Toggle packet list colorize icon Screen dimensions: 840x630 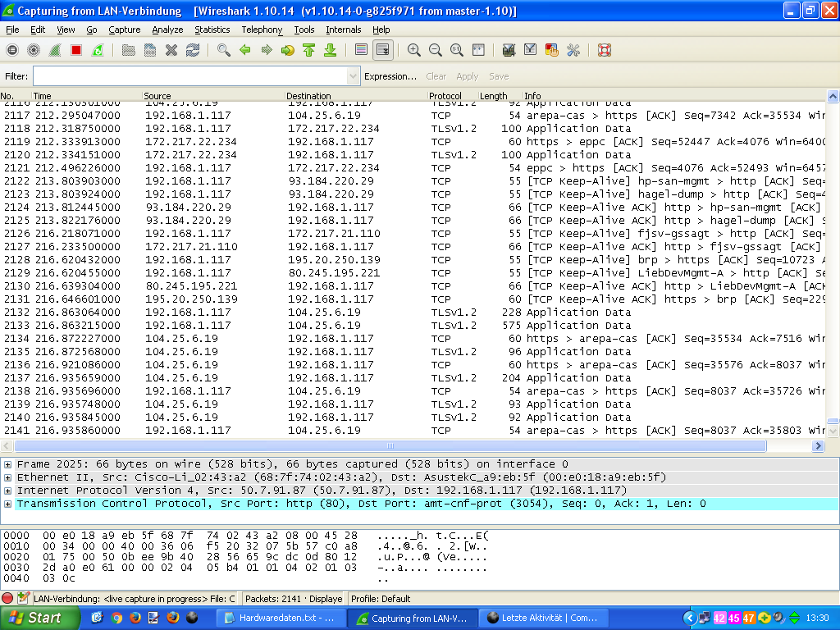click(x=361, y=50)
